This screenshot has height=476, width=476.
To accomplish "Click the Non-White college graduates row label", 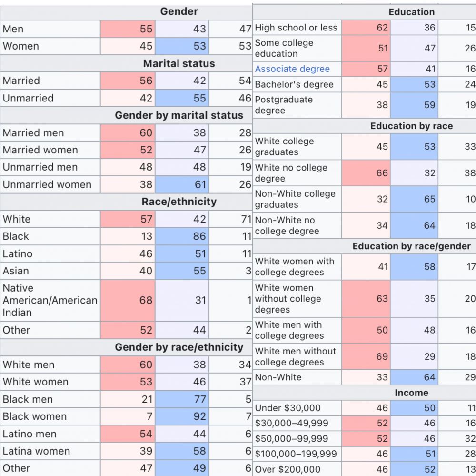I will click(295, 199).
